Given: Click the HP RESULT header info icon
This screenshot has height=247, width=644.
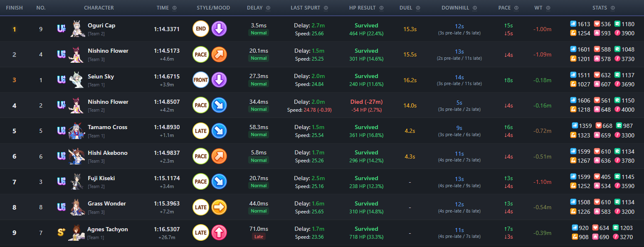Looking at the screenshot, I should 382,8.
